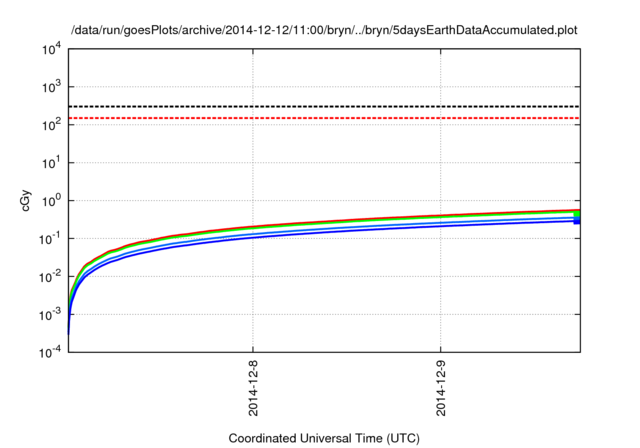Click the blue square end marker
This screenshot has width=640, height=448.
(577, 221)
